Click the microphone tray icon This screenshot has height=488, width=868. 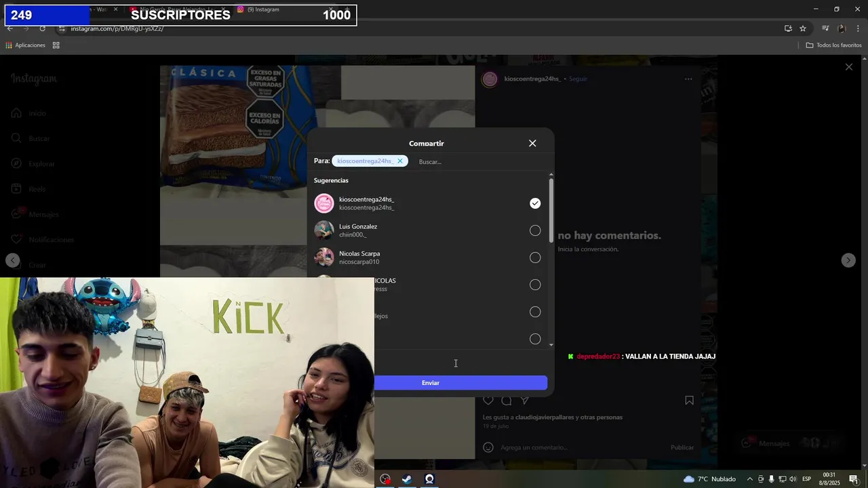click(771, 479)
